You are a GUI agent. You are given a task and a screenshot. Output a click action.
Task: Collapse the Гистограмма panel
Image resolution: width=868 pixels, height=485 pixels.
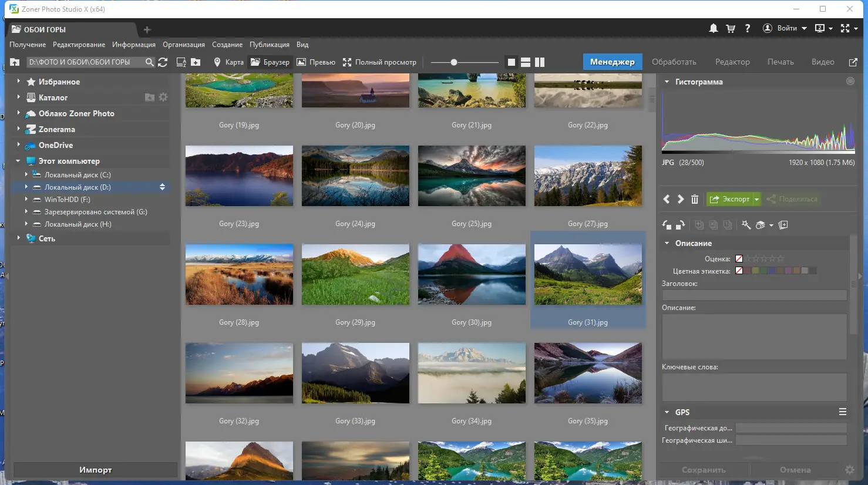[667, 82]
